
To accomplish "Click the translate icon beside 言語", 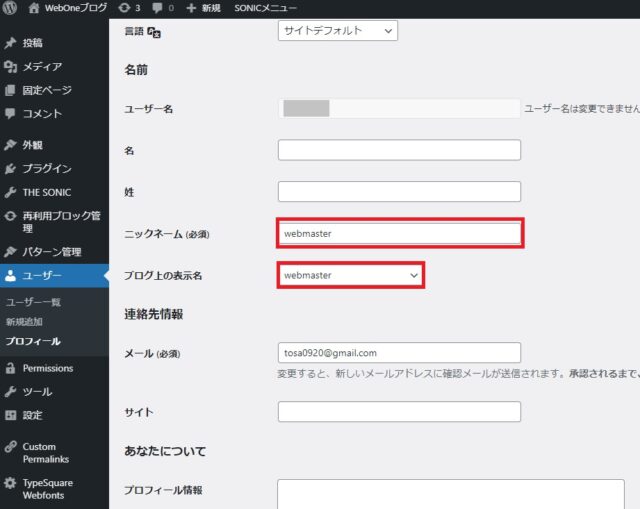I will pyautogui.click(x=154, y=32).
